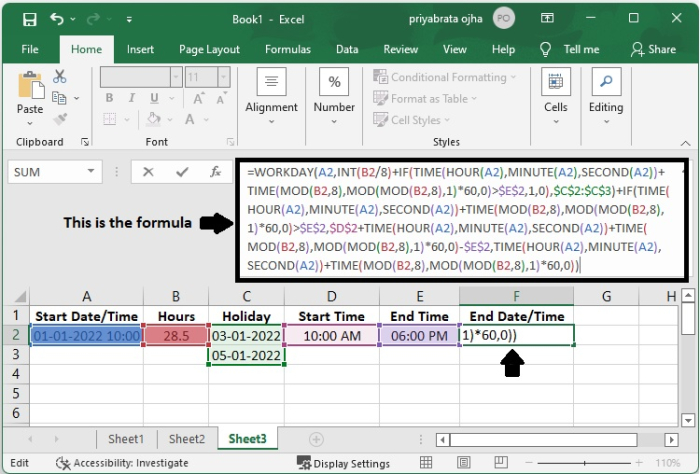This screenshot has height=474, width=700.
Task: Toggle Italic formatting
Action: click(132, 98)
